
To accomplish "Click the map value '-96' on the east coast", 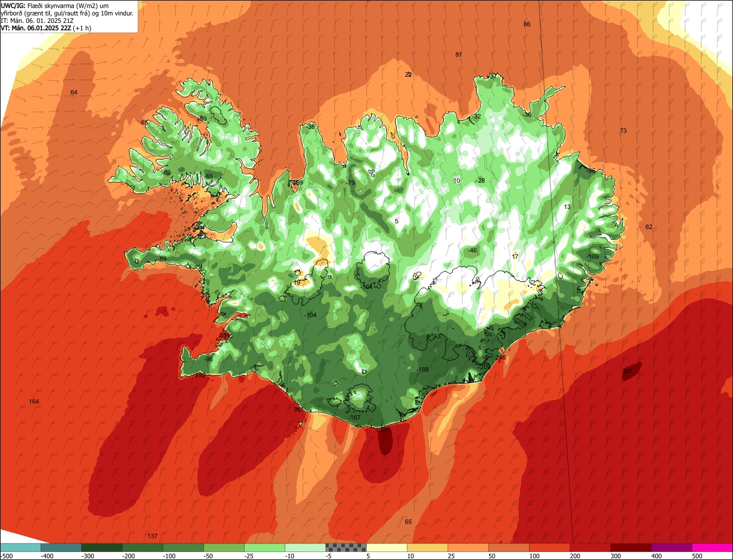I will pos(591,171).
